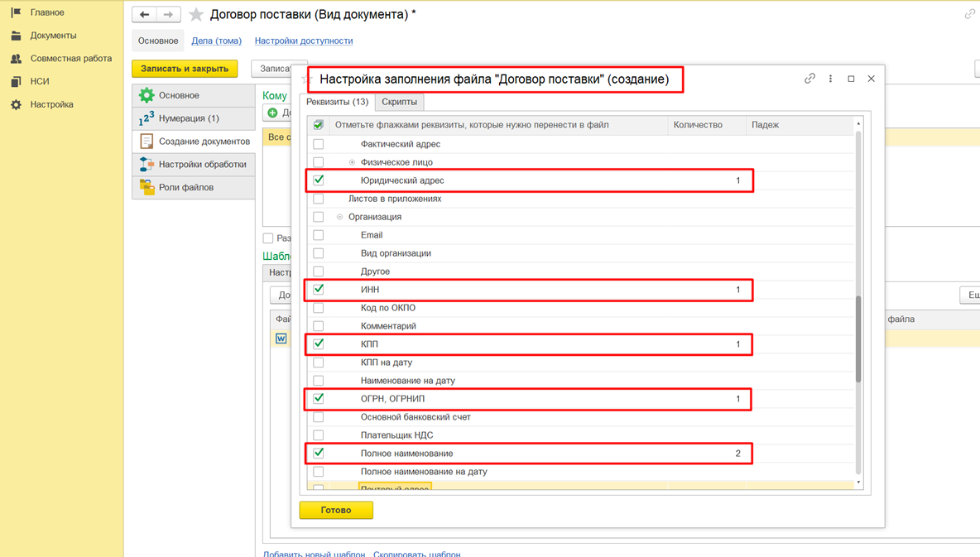Collapse the Организация node
The height and width of the screenshot is (557, 980).
339,217
